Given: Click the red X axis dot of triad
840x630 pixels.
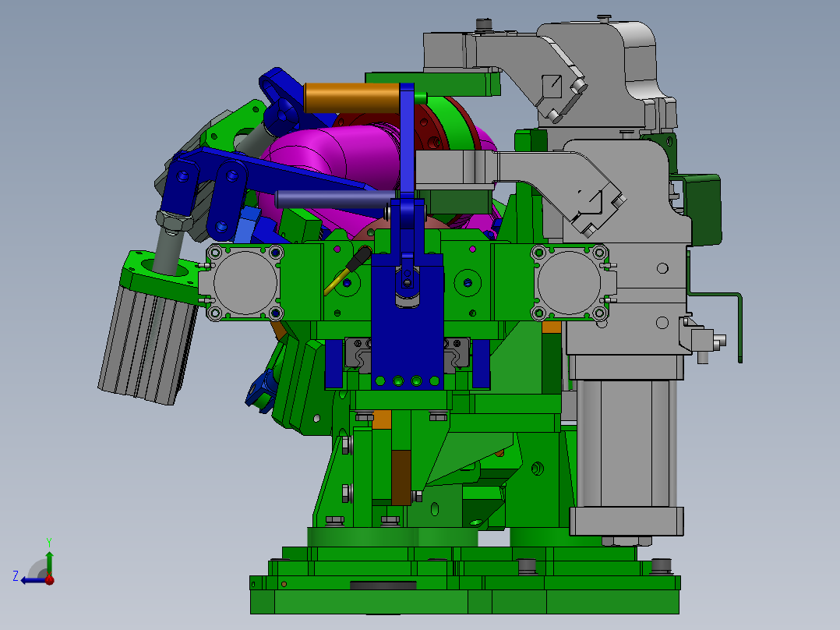Looking at the screenshot, I should pyautogui.click(x=50, y=579).
